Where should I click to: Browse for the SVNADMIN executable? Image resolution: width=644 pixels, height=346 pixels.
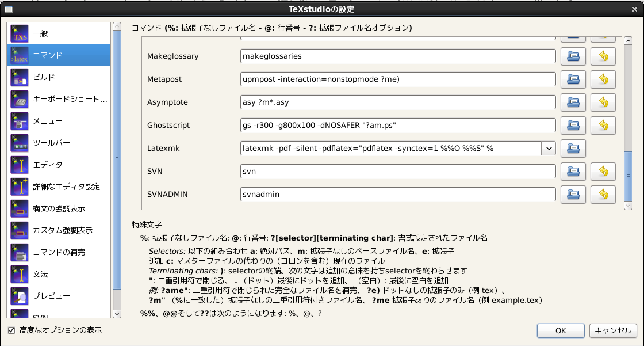(x=573, y=195)
